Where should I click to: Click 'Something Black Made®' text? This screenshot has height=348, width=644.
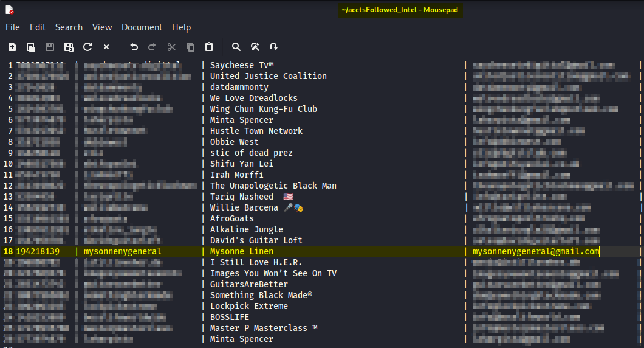tap(261, 295)
